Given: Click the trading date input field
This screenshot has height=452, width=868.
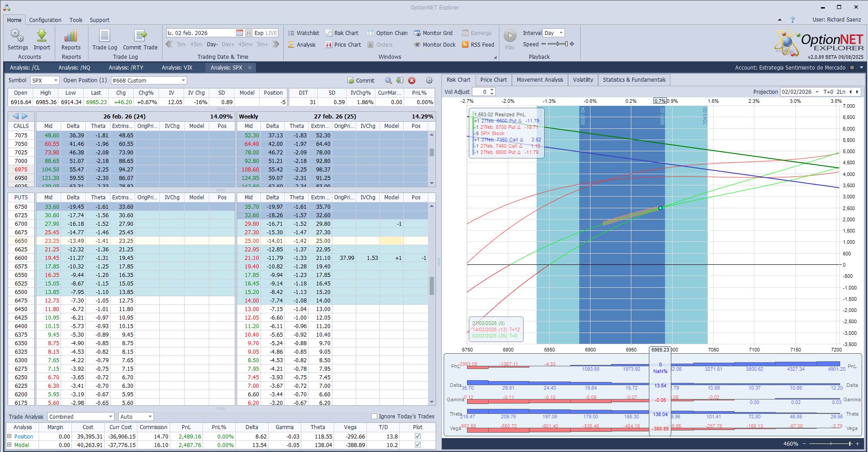Looking at the screenshot, I should pyautogui.click(x=201, y=33).
